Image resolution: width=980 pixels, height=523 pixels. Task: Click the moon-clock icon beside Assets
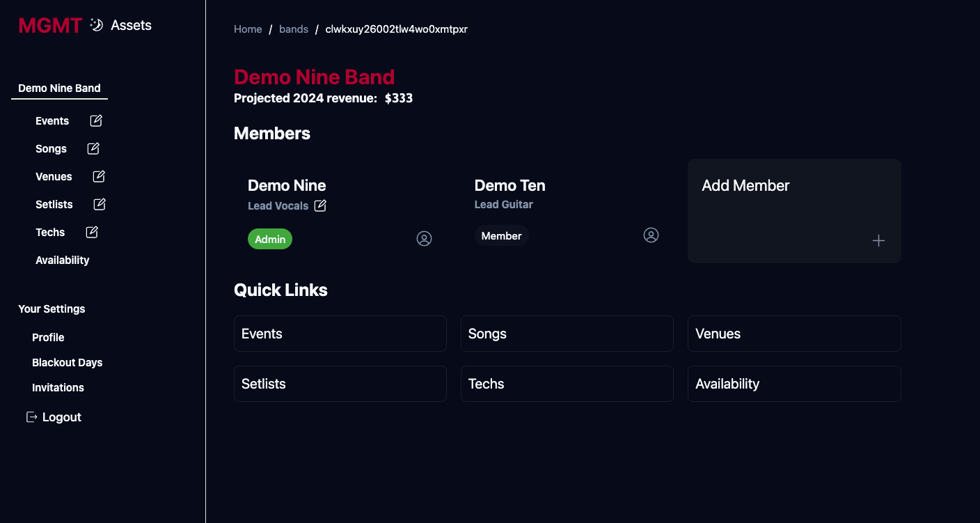97,25
